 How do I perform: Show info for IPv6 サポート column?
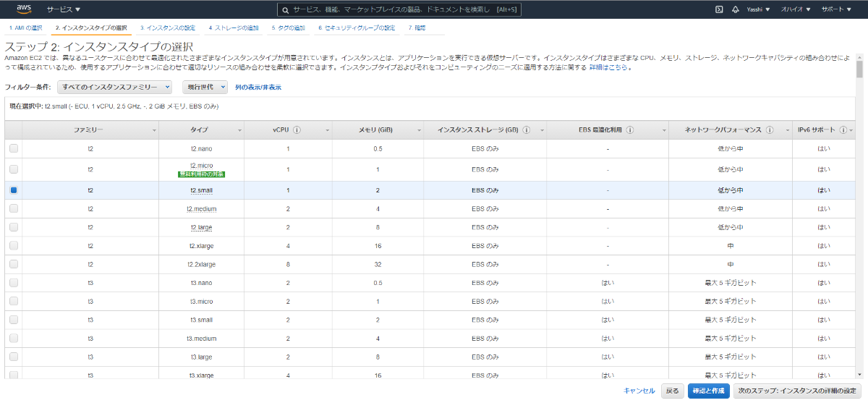coord(843,130)
